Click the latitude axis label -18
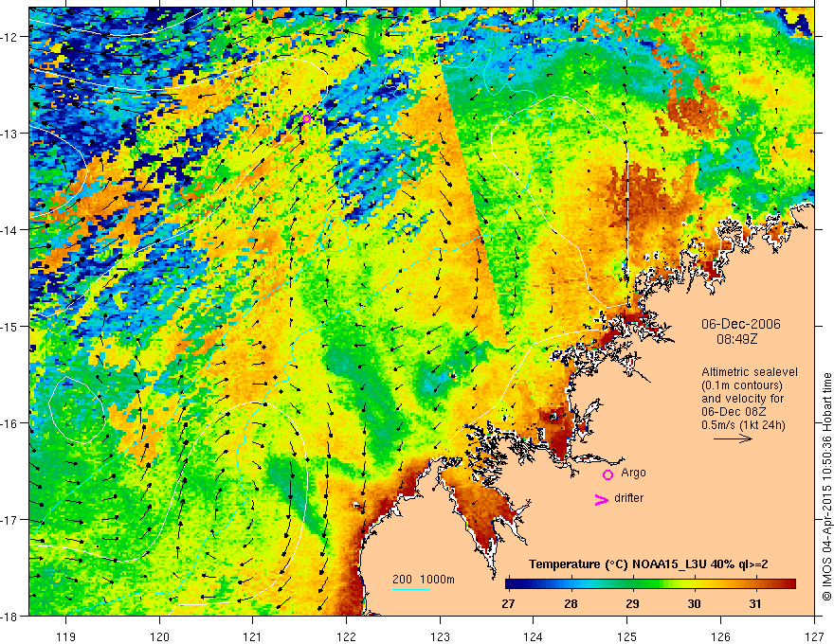 coord(11,616)
